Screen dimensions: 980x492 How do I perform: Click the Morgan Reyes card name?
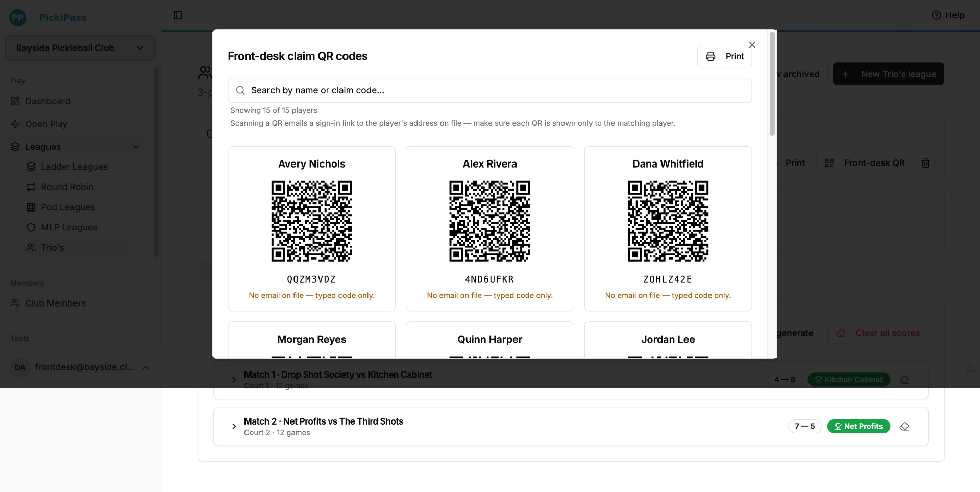[x=311, y=340]
